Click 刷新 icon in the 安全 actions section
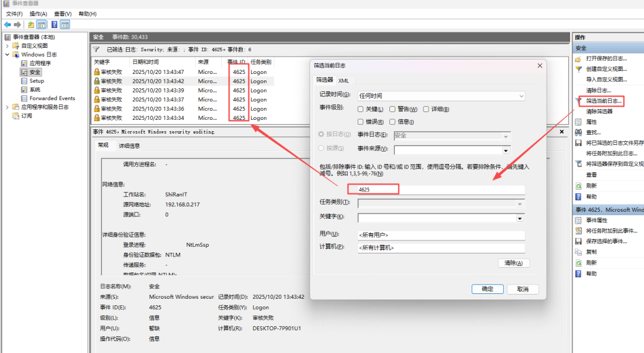The image size is (644, 353). [x=578, y=186]
